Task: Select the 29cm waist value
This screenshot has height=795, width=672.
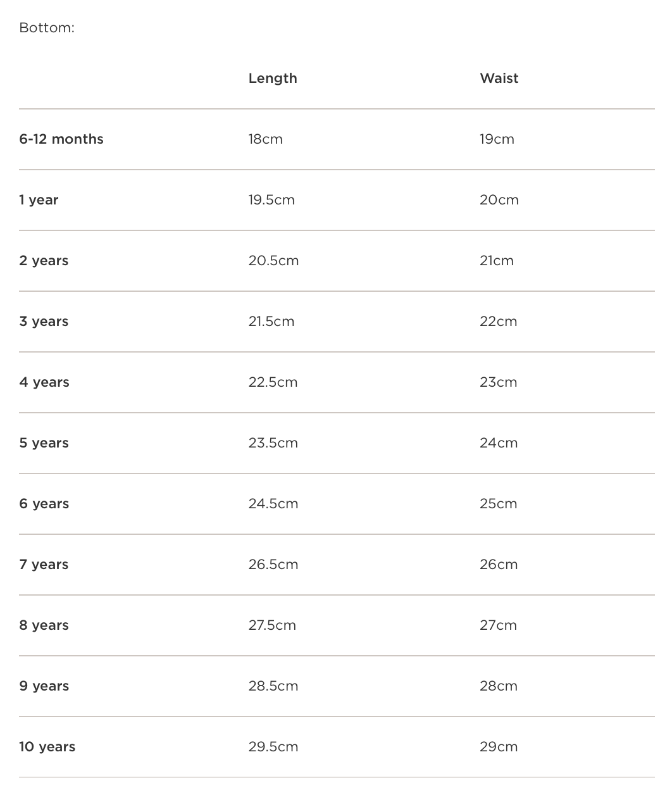Action: pos(499,747)
